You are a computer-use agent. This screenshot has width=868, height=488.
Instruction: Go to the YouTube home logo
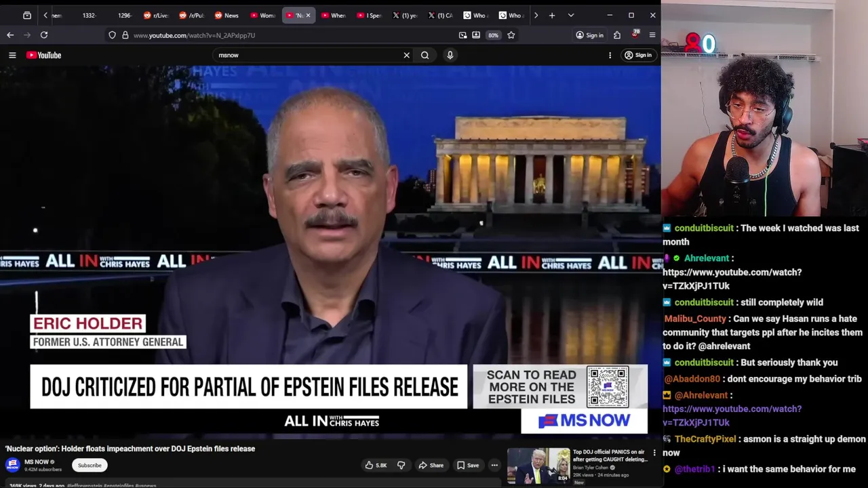coord(44,55)
